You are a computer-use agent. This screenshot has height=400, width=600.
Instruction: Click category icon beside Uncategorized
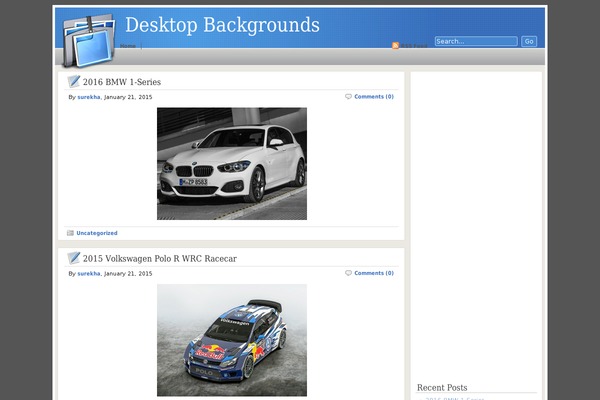pos(70,233)
